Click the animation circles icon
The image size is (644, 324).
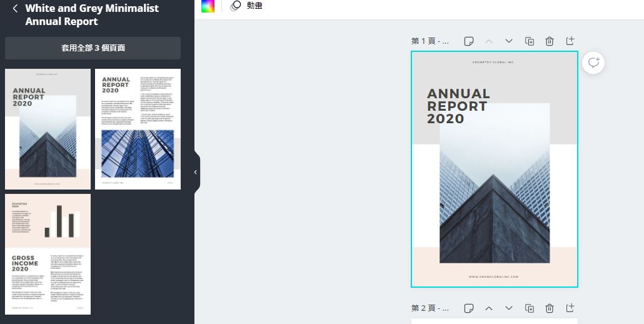coord(235,6)
